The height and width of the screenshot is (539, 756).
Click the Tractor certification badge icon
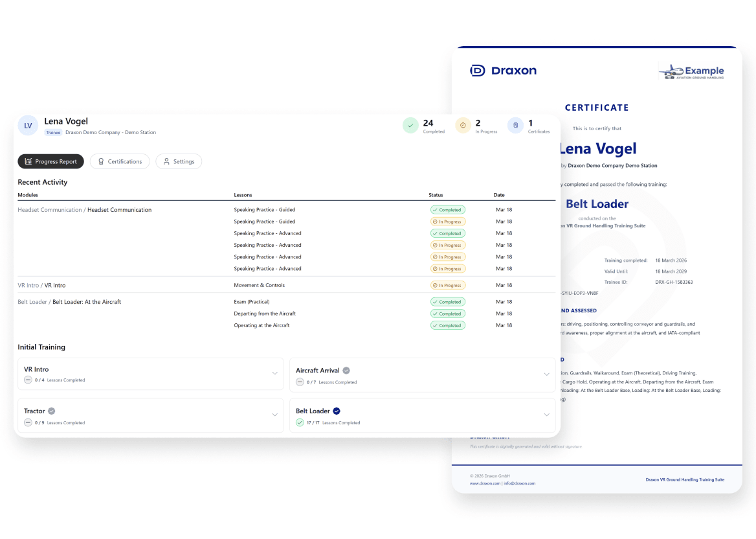52,411
